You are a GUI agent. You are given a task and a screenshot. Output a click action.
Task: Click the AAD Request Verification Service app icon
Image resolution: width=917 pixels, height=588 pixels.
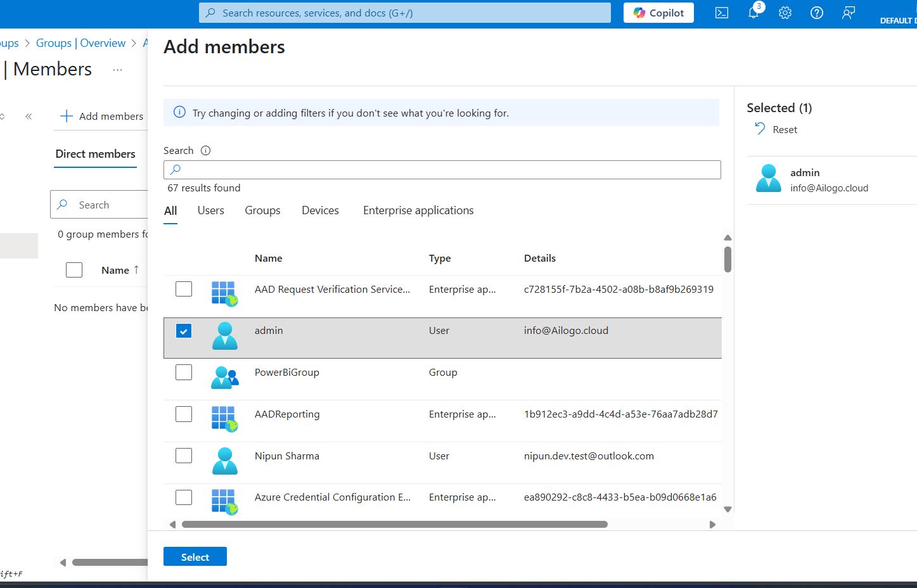coord(224,294)
